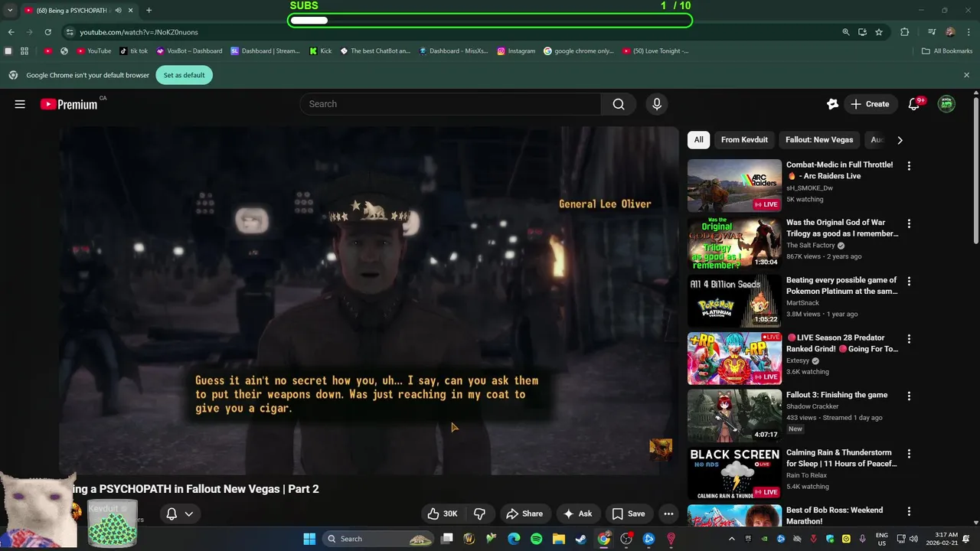Click install app icon in address bar
Image resolution: width=980 pixels, height=551 pixels.
tap(862, 32)
